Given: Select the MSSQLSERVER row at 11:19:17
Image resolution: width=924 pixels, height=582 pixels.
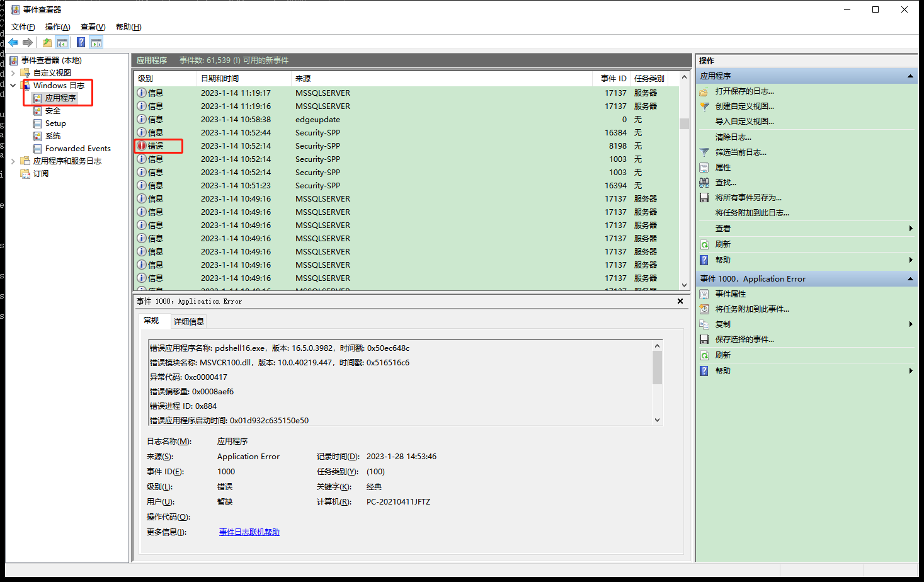Looking at the screenshot, I should 406,93.
